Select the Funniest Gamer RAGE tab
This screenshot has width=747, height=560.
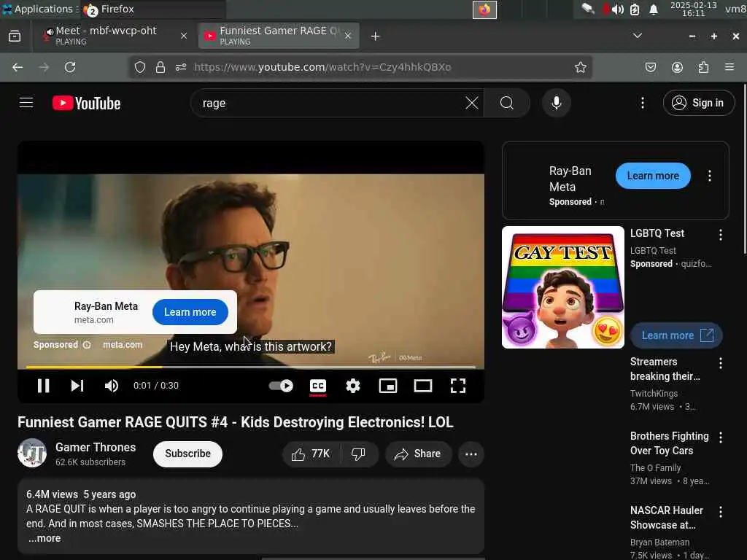click(x=279, y=36)
